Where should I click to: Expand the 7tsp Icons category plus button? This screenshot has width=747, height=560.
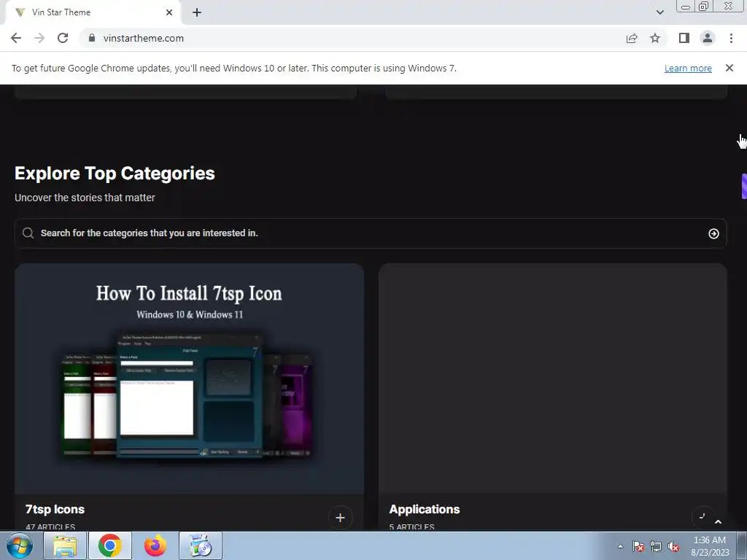tap(340, 518)
